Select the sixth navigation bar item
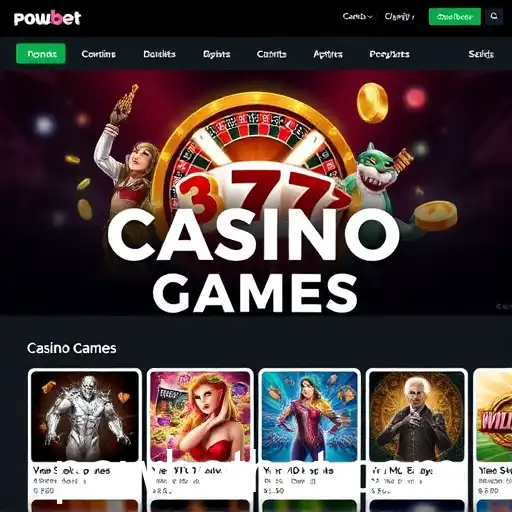 328,54
